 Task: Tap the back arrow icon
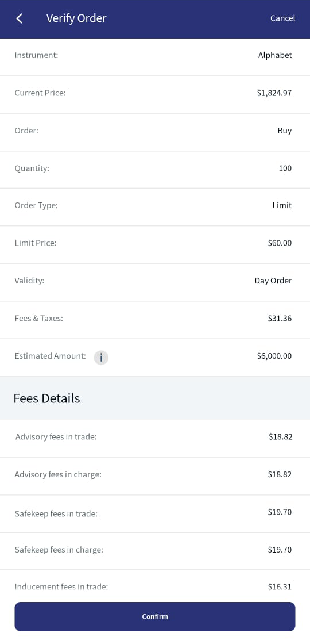pos(20,18)
